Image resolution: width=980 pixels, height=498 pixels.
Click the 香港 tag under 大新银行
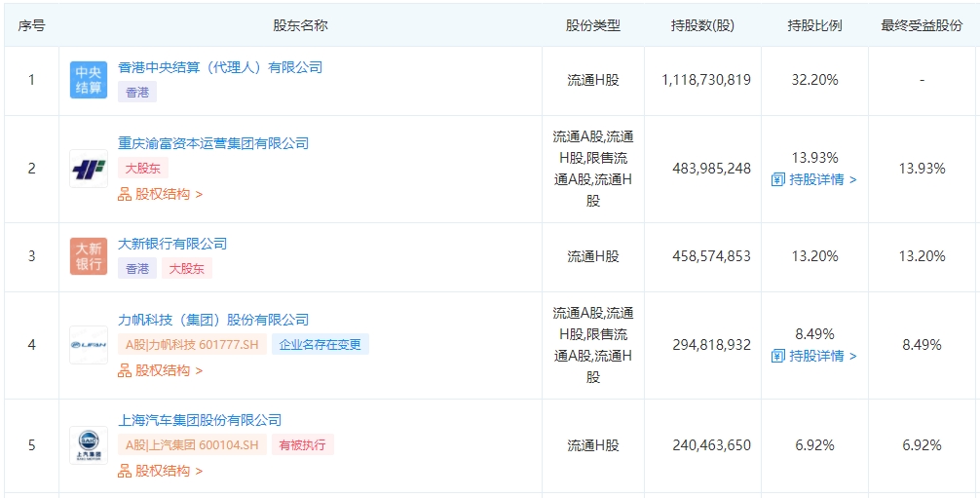pos(137,268)
